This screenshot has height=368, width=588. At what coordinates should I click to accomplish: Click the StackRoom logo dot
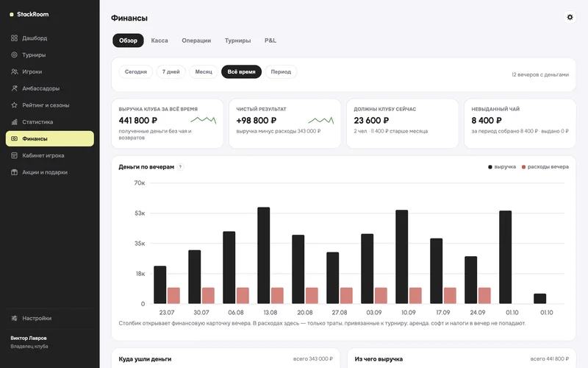12,14
